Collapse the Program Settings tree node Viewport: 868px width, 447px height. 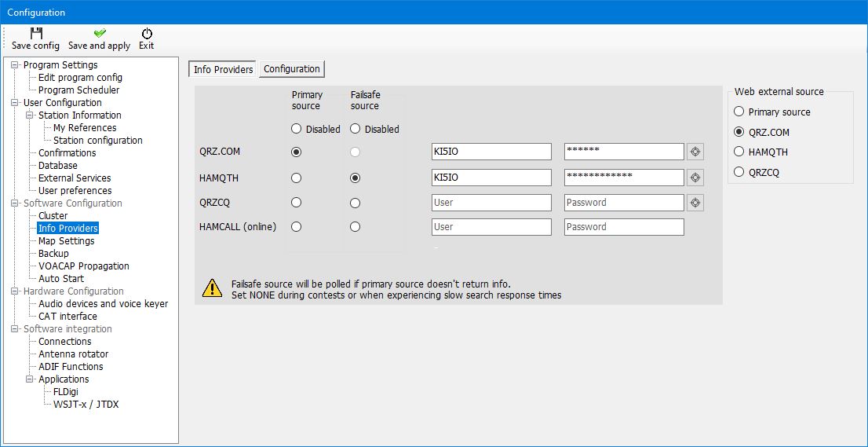pos(15,64)
